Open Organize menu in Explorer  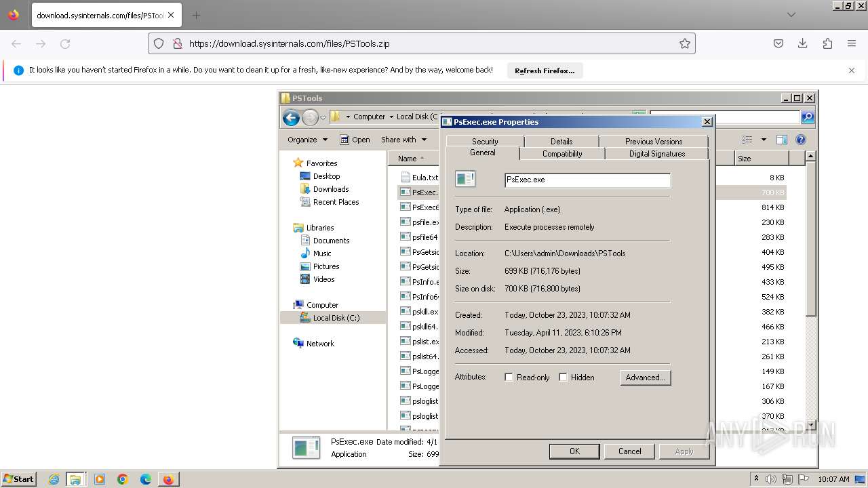tap(307, 140)
